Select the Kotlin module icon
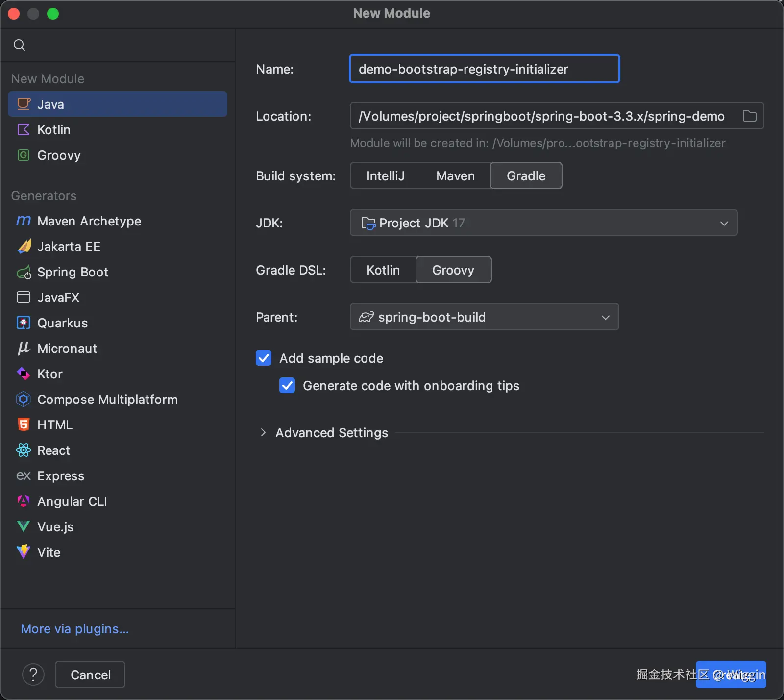Screen dimensions: 784x700 (24, 130)
